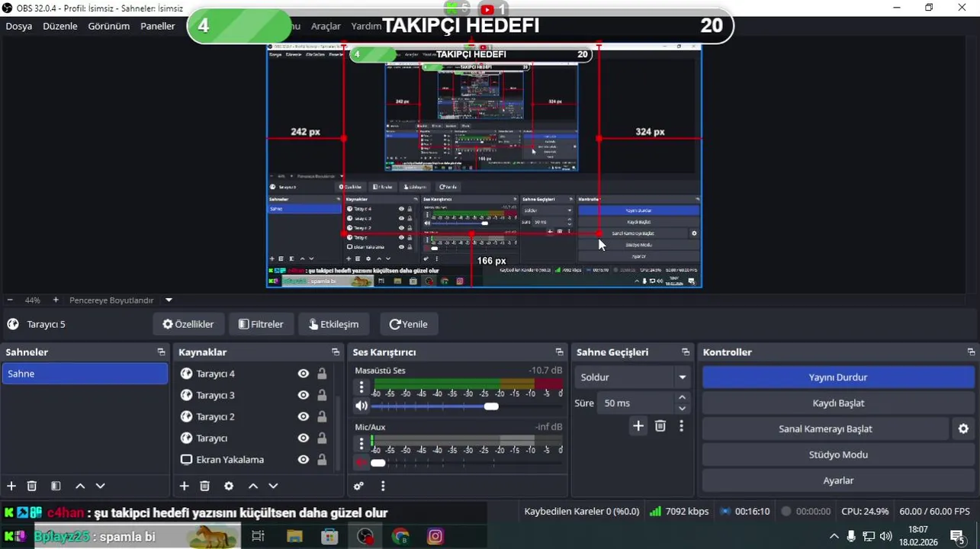Open Masaüstü Ses three-dot options menu

pos(361,387)
